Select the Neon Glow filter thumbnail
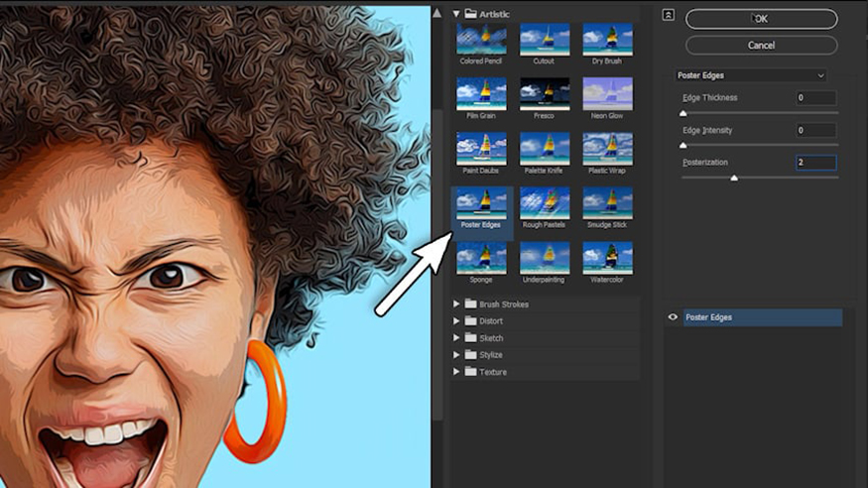Viewport: 868px width, 488px height. pyautogui.click(x=607, y=93)
